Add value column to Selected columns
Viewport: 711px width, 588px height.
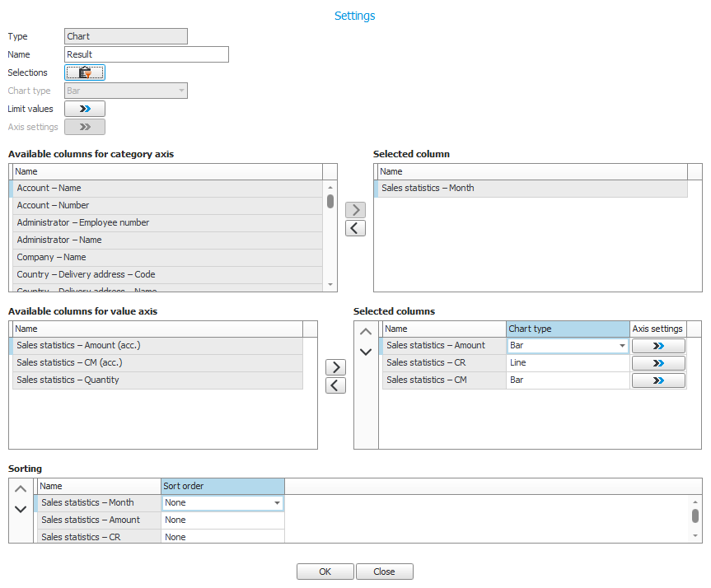point(335,367)
